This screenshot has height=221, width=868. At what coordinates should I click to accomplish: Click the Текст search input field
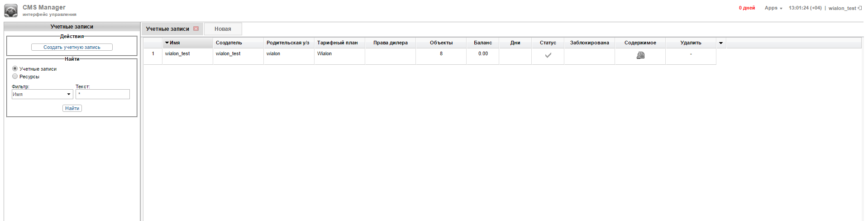point(103,94)
